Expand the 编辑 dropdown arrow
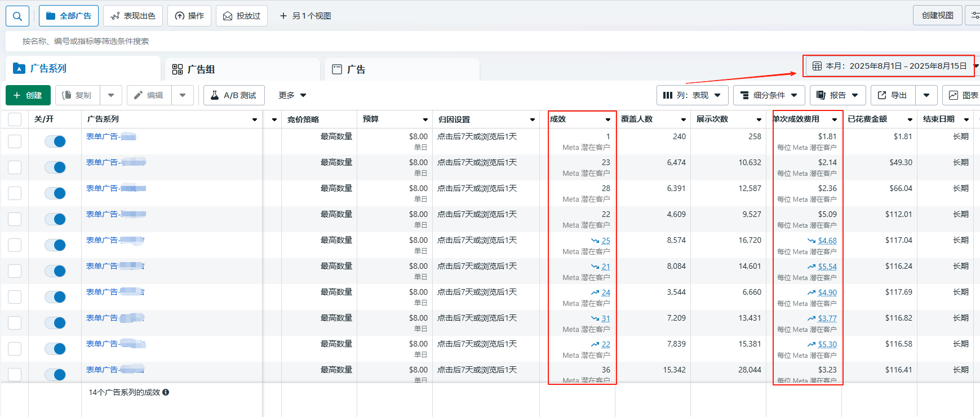This screenshot has width=980, height=417. [183, 95]
